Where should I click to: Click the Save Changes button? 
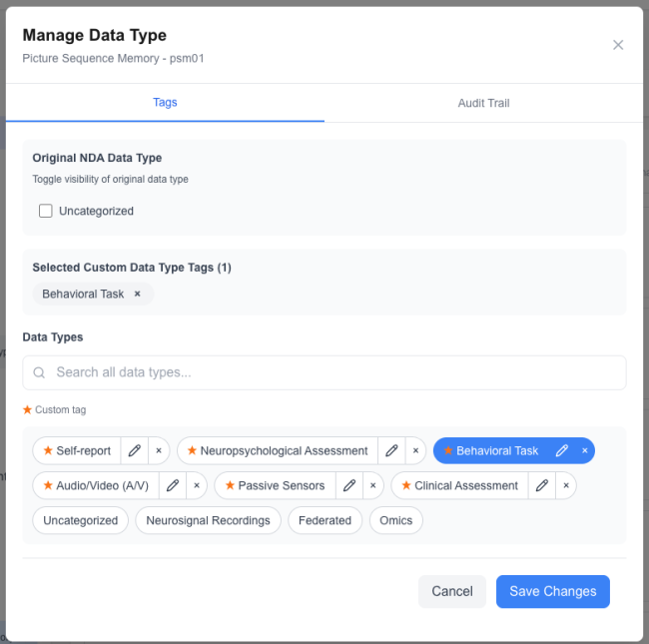[552, 591]
